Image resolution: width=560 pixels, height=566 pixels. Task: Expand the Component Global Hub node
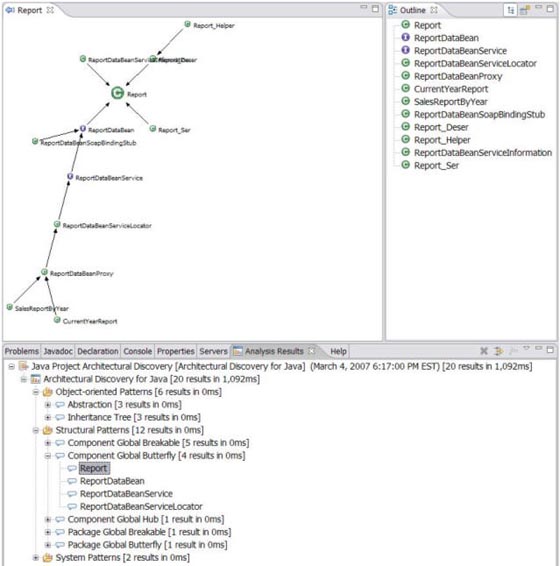pos(48,519)
